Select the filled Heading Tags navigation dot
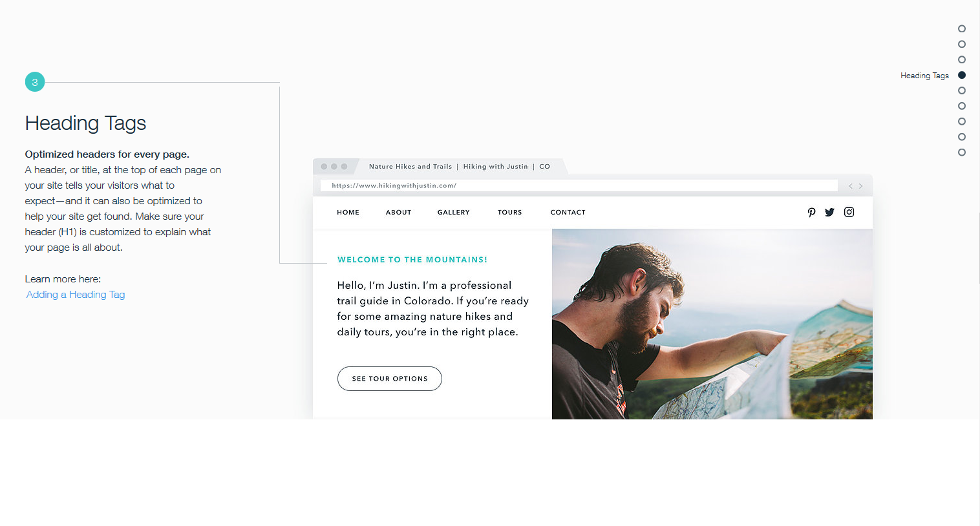Screen dimensions: 980x526 point(962,75)
